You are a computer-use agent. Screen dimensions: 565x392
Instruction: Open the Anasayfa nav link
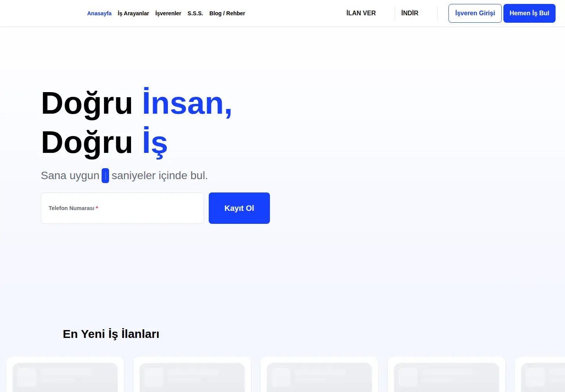click(x=99, y=13)
